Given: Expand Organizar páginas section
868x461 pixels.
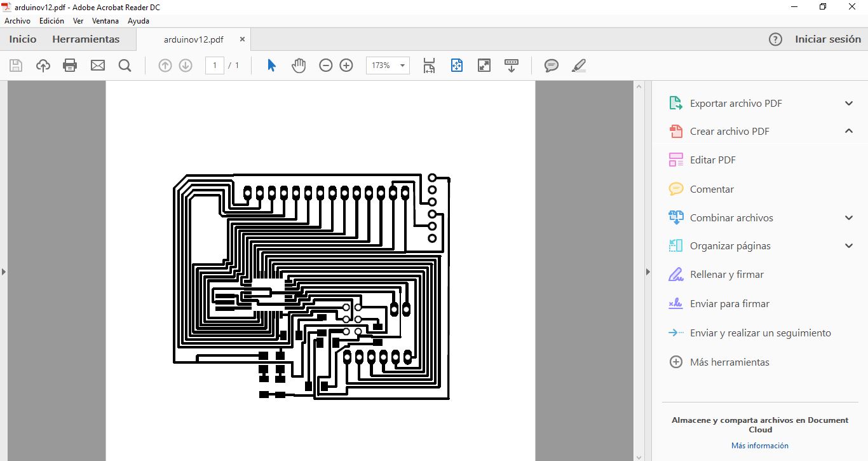Looking at the screenshot, I should [849, 245].
